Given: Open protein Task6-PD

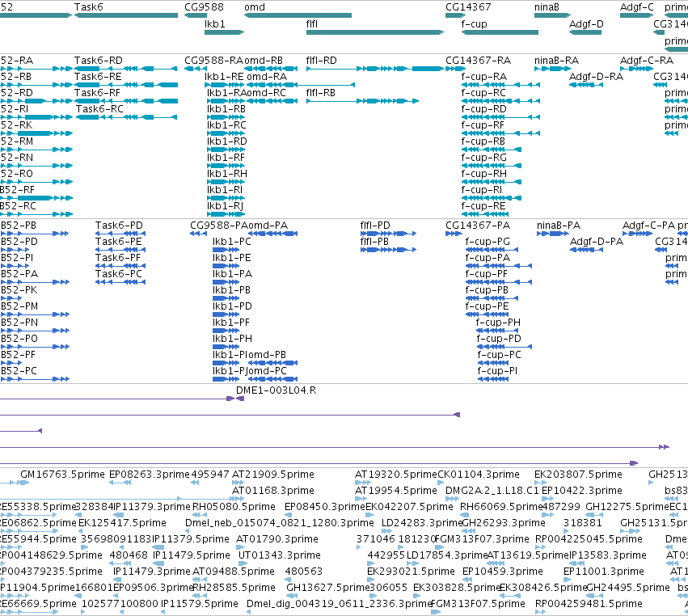Looking at the screenshot, I should 119,225.
